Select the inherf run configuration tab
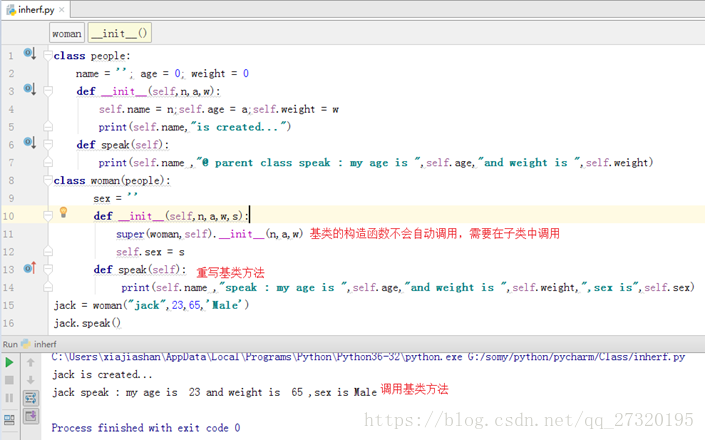The image size is (705, 440). tap(39, 344)
